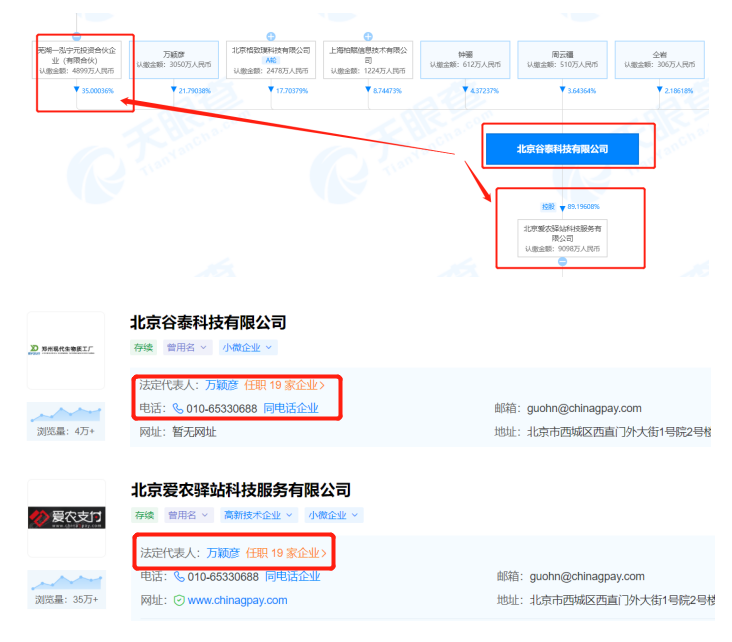
Task: Click green verified shield icon beside www.chinagpay.com
Action: point(179,600)
